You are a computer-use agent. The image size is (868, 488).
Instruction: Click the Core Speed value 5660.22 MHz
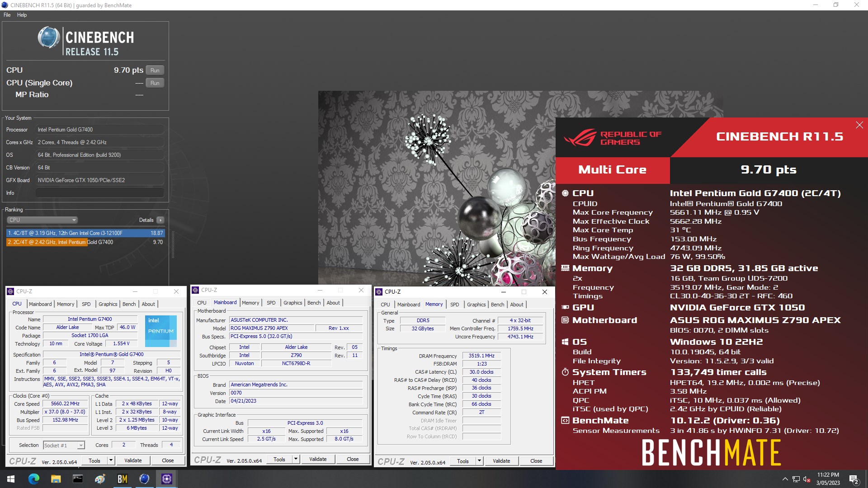tap(65, 404)
